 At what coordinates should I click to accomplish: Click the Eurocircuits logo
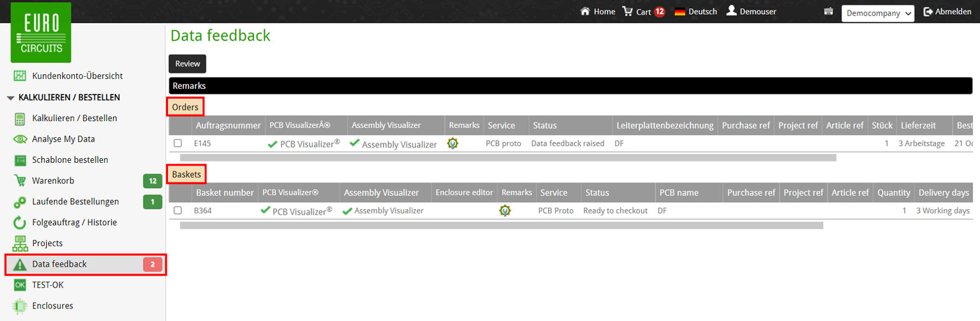pyautogui.click(x=41, y=32)
